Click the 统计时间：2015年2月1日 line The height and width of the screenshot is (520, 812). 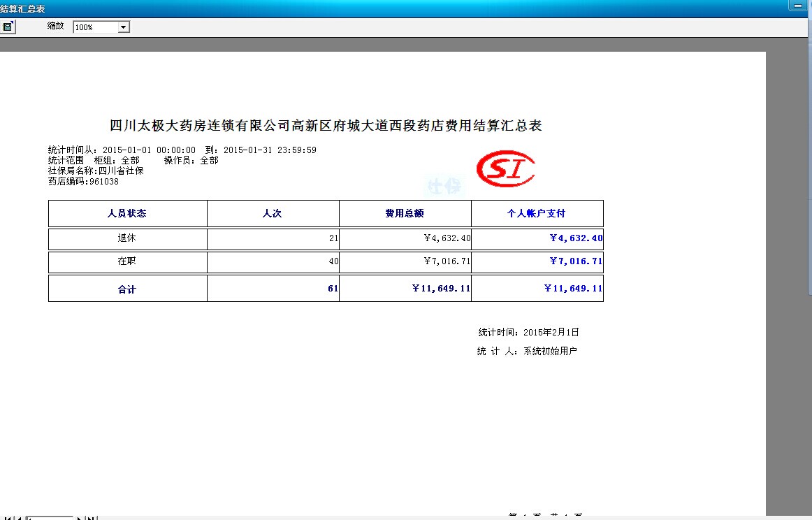tap(529, 333)
